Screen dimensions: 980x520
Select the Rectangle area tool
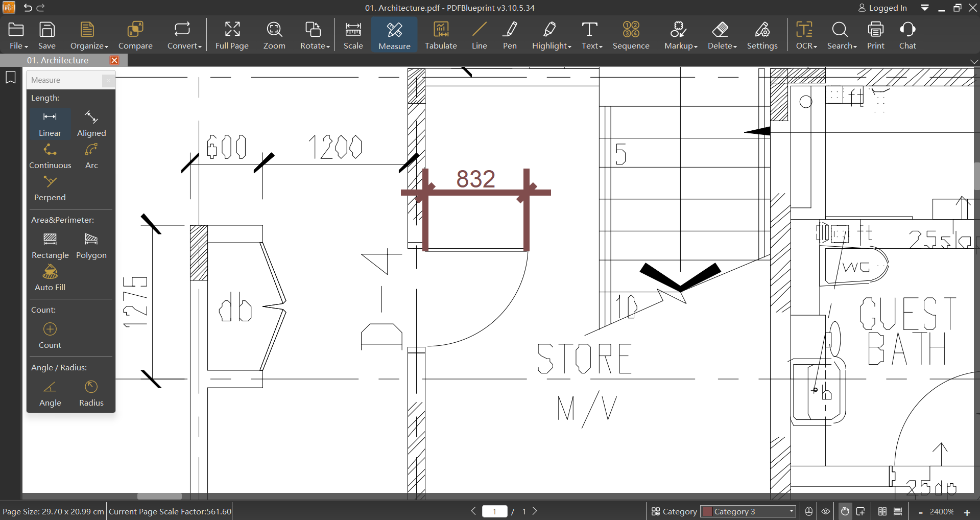pos(50,246)
